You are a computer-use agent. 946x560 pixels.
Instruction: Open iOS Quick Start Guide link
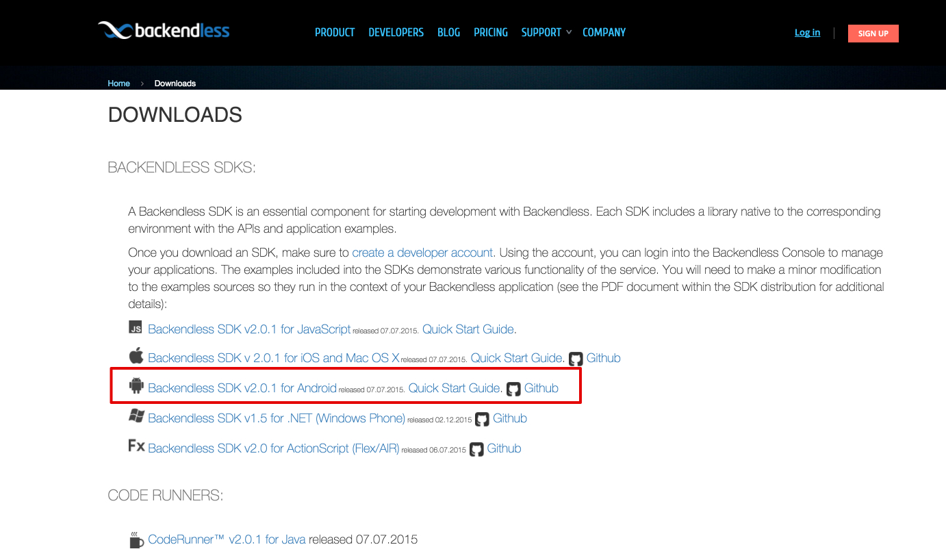click(x=517, y=358)
